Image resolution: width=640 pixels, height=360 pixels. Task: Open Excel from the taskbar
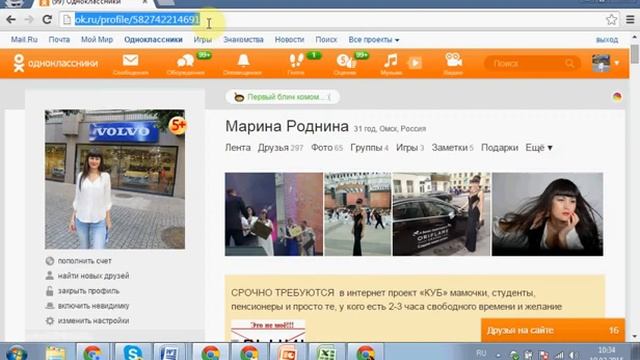[x=327, y=352]
